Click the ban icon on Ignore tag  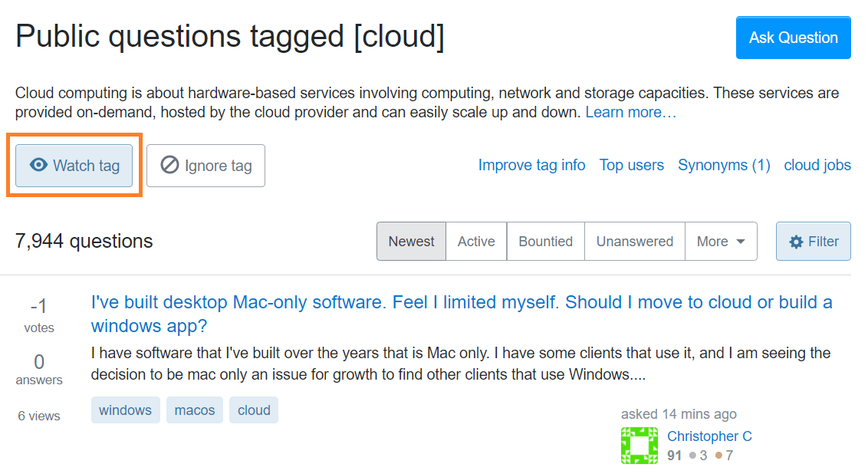coord(169,166)
